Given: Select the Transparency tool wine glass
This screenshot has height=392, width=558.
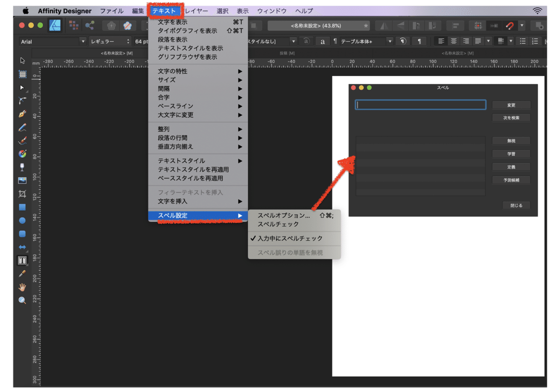Looking at the screenshot, I should (x=22, y=167).
